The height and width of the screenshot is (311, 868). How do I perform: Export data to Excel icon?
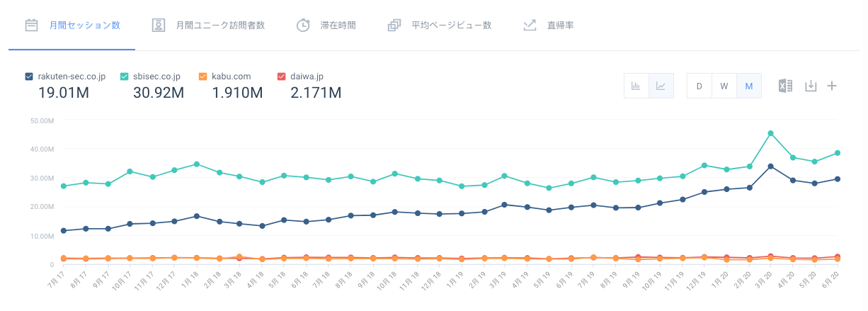784,86
